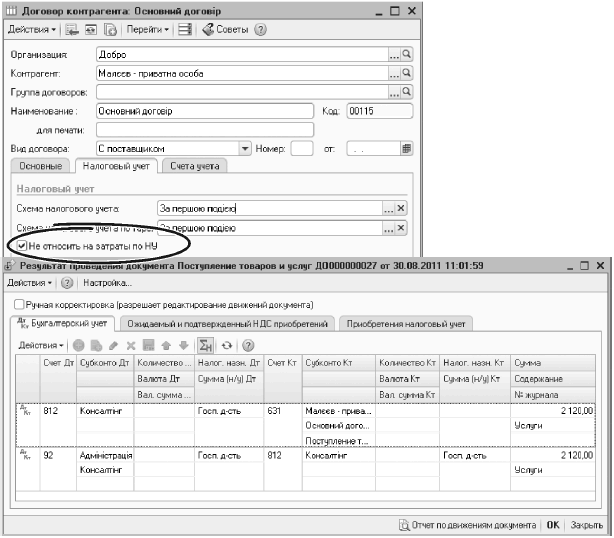Enable Ручная корректировка checkbox
This screenshot has height=538, width=614.
(x=19, y=304)
